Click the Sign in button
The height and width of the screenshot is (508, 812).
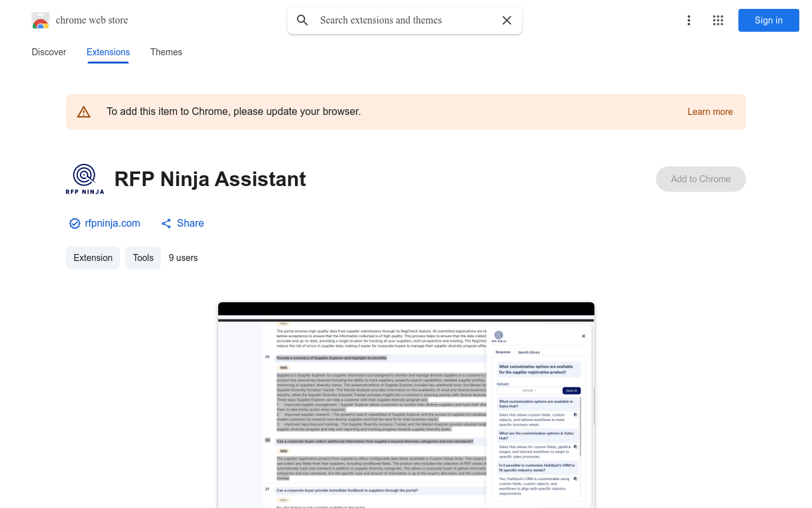[769, 20]
